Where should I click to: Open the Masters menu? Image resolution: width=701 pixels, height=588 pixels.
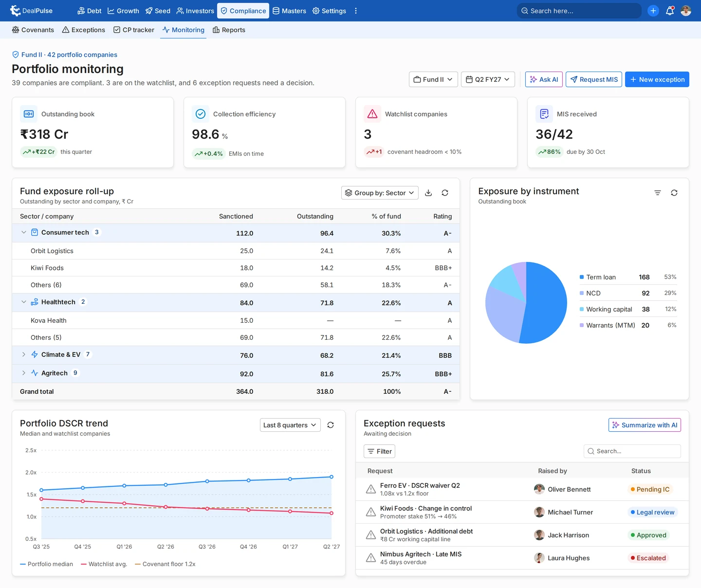[289, 11]
